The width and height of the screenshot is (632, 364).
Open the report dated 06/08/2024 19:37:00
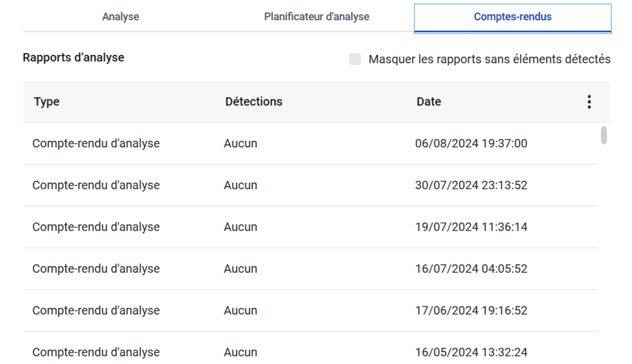point(471,143)
